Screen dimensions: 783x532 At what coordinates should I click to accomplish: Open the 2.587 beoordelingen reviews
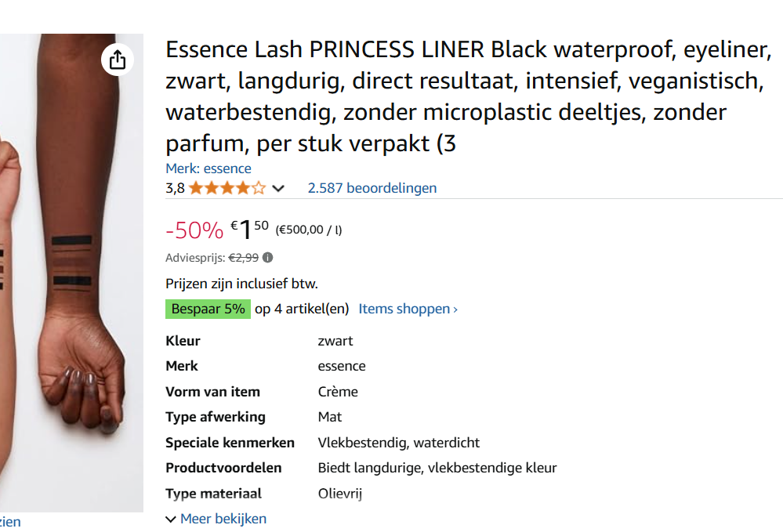372,188
